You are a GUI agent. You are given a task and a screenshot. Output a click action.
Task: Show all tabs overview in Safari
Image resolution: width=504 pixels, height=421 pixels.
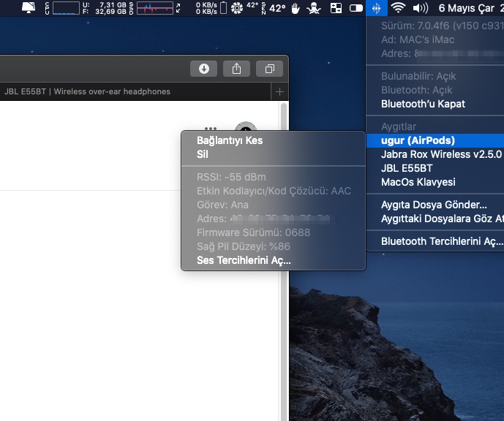[x=269, y=69]
